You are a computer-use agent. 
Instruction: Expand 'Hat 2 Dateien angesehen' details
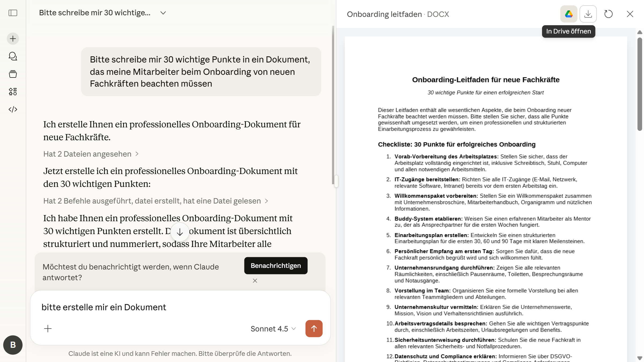pos(91,154)
